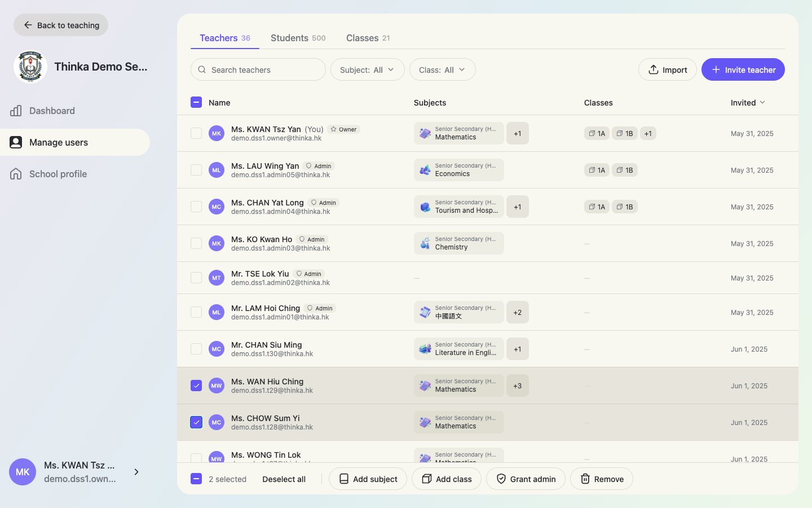Check the box for Ms. LAU Wing Yan
Image resolution: width=812 pixels, height=508 pixels.
click(x=196, y=170)
